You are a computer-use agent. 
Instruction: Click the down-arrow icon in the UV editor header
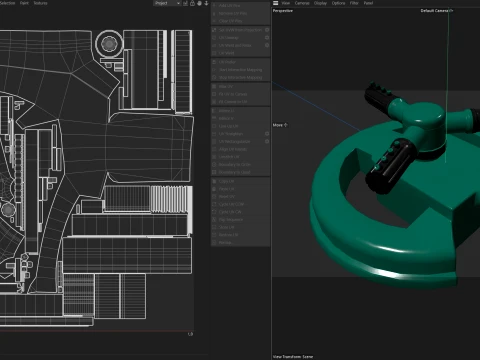206,3
